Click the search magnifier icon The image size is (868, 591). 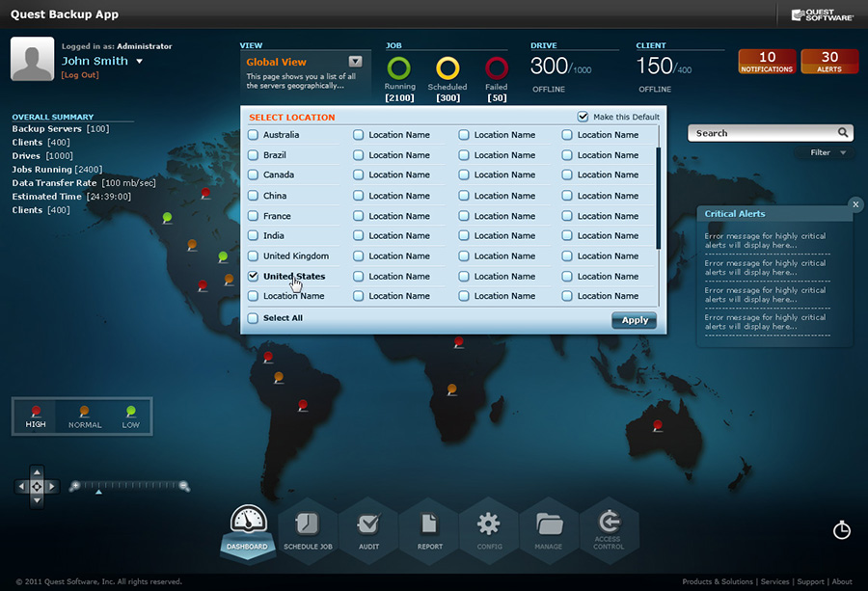[843, 133]
